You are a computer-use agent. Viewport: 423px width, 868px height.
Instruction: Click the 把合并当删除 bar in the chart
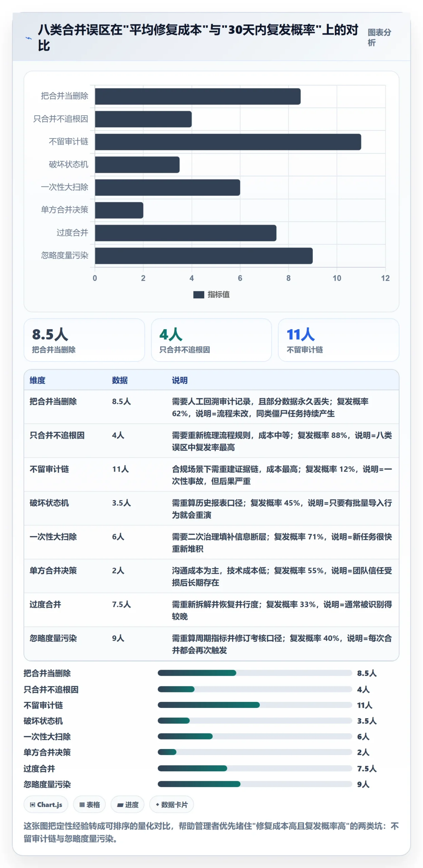point(197,96)
